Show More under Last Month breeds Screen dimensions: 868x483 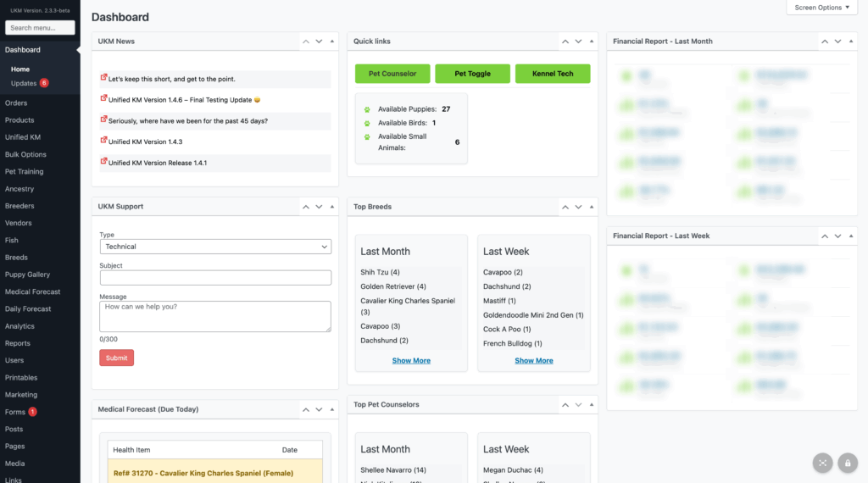click(x=411, y=361)
